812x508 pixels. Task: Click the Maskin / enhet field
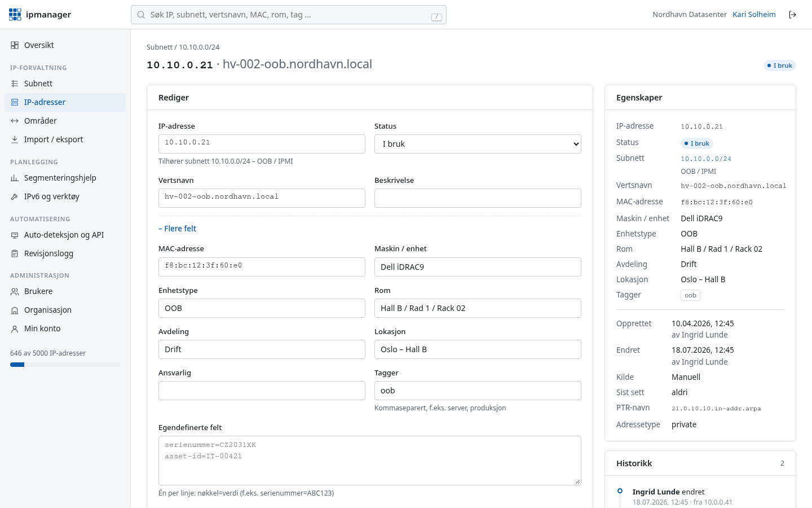478,267
